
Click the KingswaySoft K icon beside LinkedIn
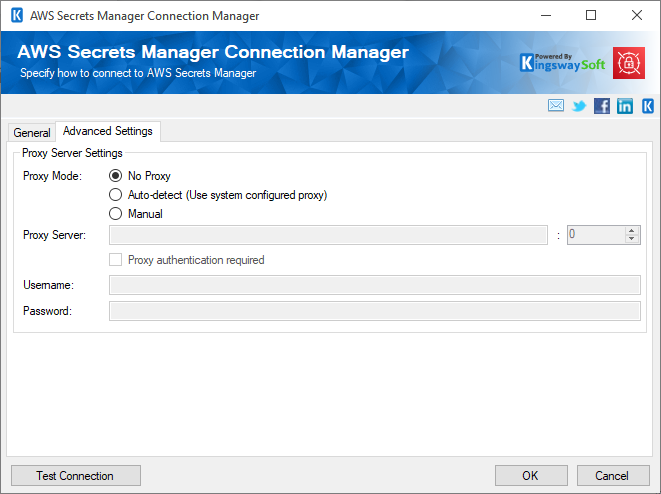click(x=648, y=106)
